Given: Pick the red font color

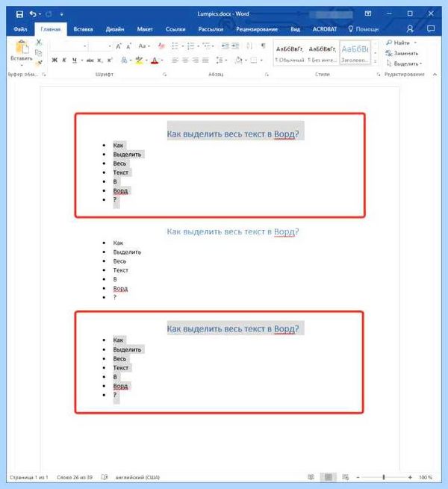Looking at the screenshot, I should (x=155, y=60).
